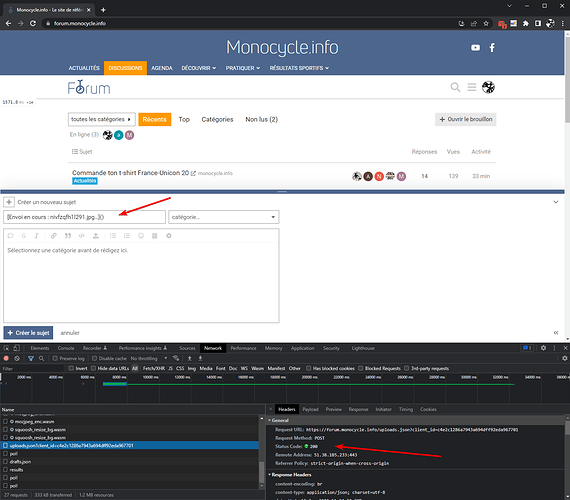Open the catégorie dropdown in composer

pos(224,217)
